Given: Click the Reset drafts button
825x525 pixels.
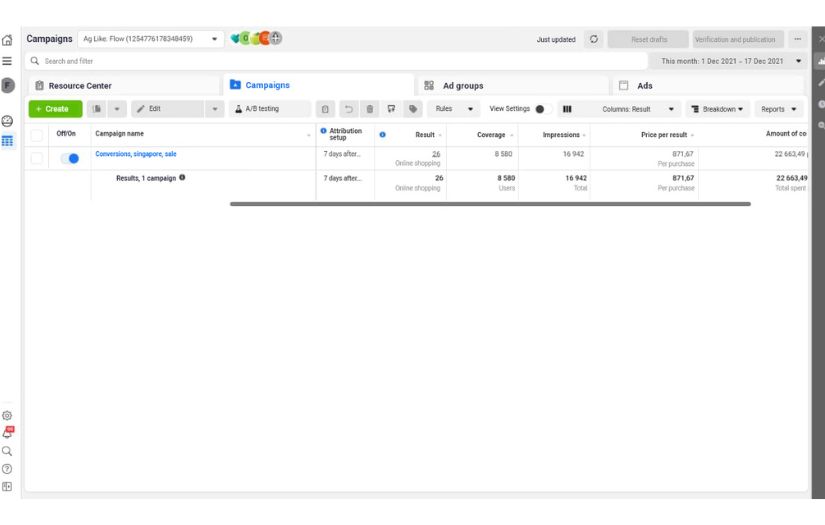Looking at the screenshot, I should [648, 39].
